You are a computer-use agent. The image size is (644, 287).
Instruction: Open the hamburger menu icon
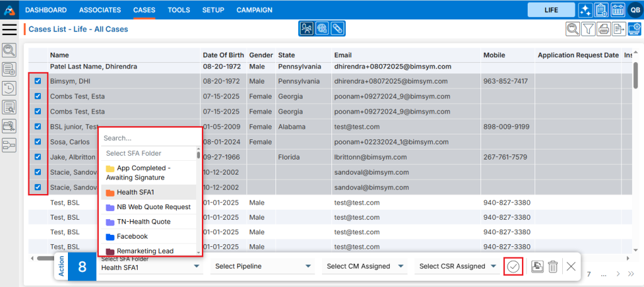click(x=9, y=29)
